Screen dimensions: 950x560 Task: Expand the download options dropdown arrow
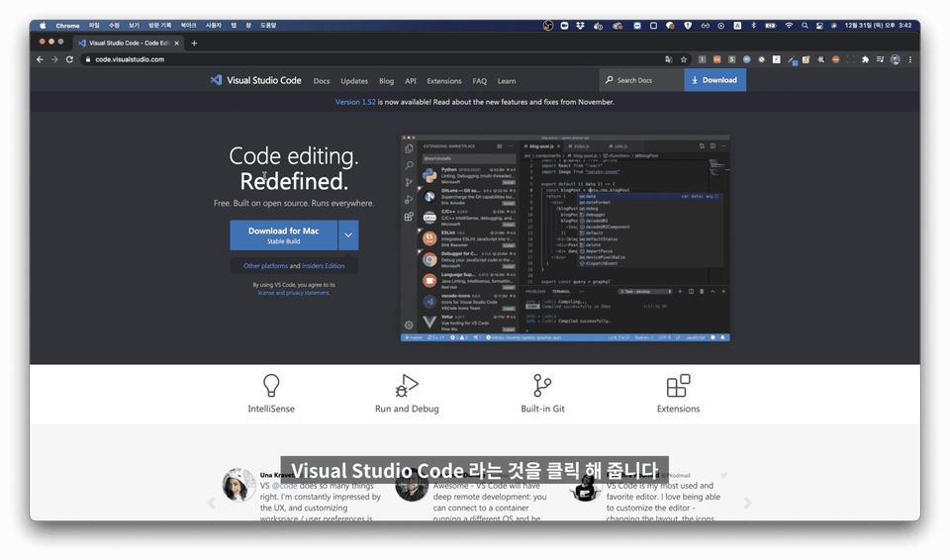347,235
